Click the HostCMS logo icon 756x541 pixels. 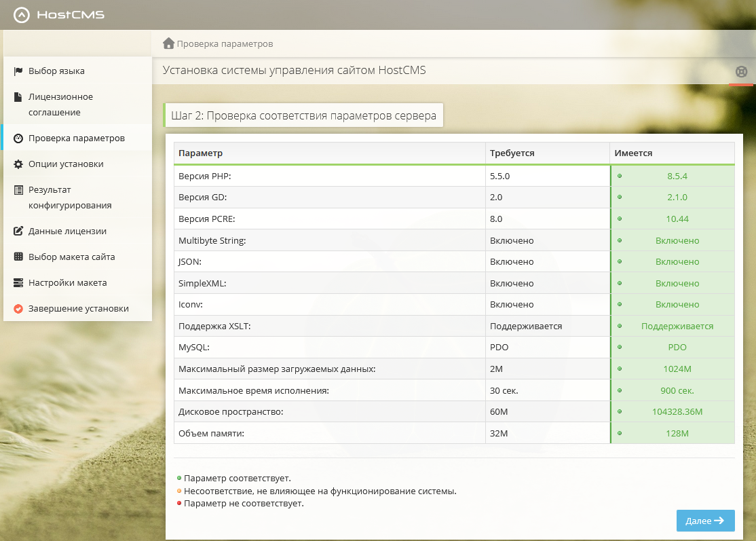tap(21, 15)
